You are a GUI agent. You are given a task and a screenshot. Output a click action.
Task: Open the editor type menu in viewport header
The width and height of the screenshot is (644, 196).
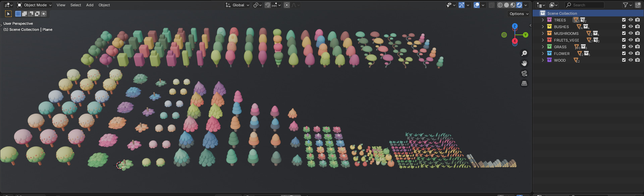click(x=8, y=5)
